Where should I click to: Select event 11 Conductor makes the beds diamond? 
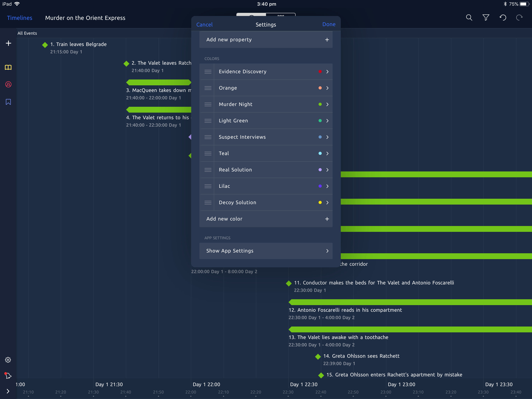click(x=289, y=283)
